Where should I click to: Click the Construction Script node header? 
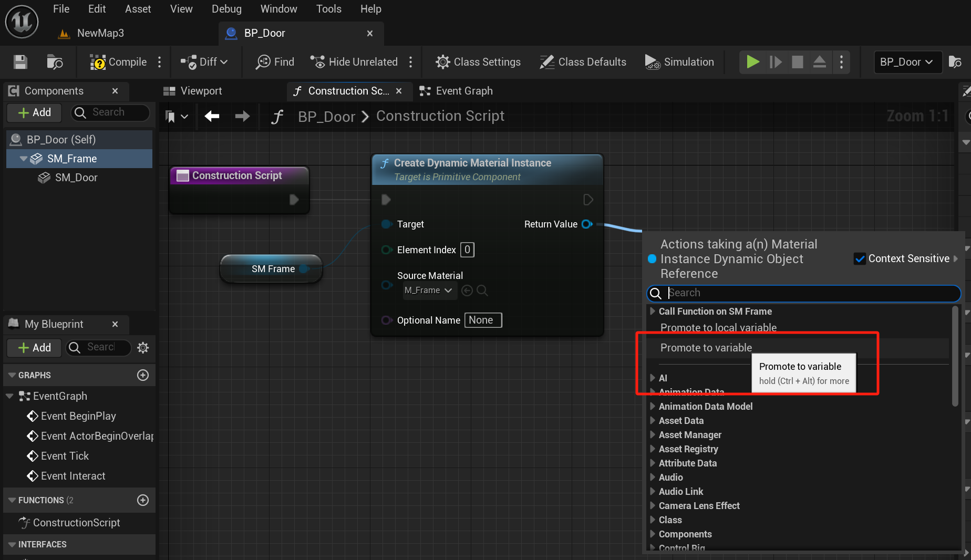pyautogui.click(x=240, y=175)
